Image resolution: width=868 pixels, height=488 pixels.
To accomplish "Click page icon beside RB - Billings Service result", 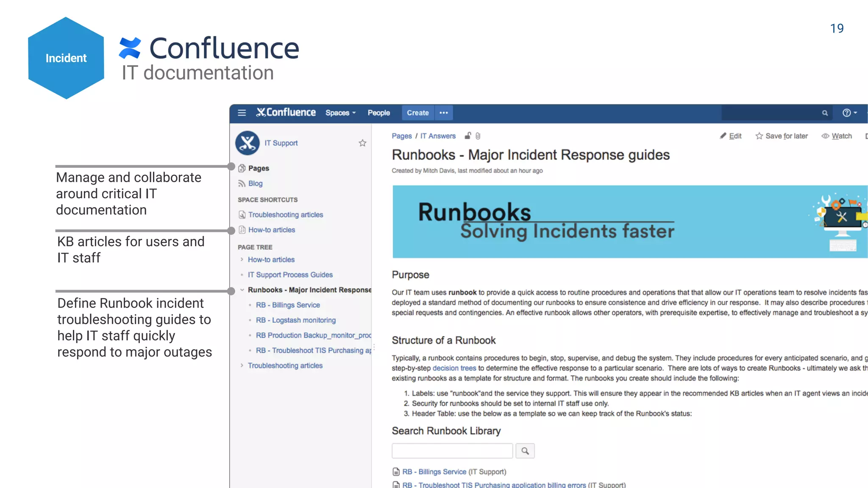I will pos(396,472).
